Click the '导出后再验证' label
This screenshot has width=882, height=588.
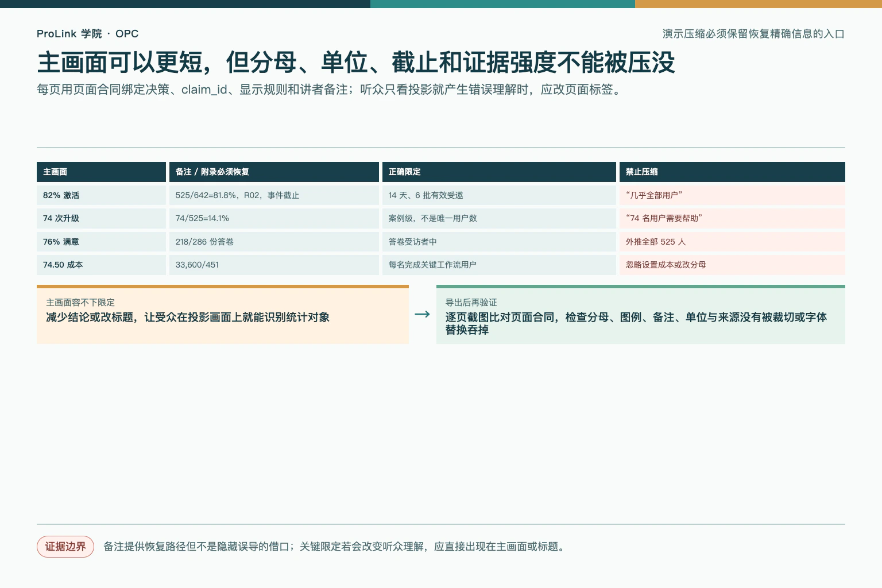(471, 303)
